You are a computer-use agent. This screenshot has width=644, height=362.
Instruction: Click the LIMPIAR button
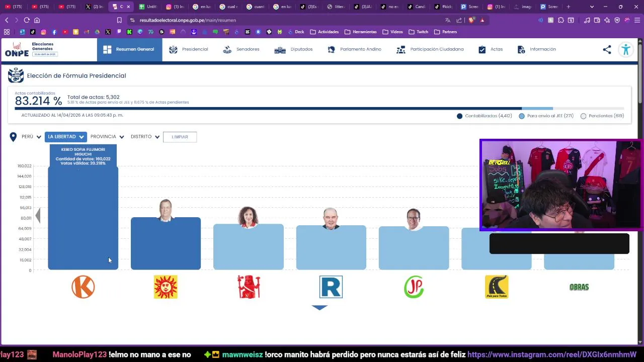(x=180, y=137)
